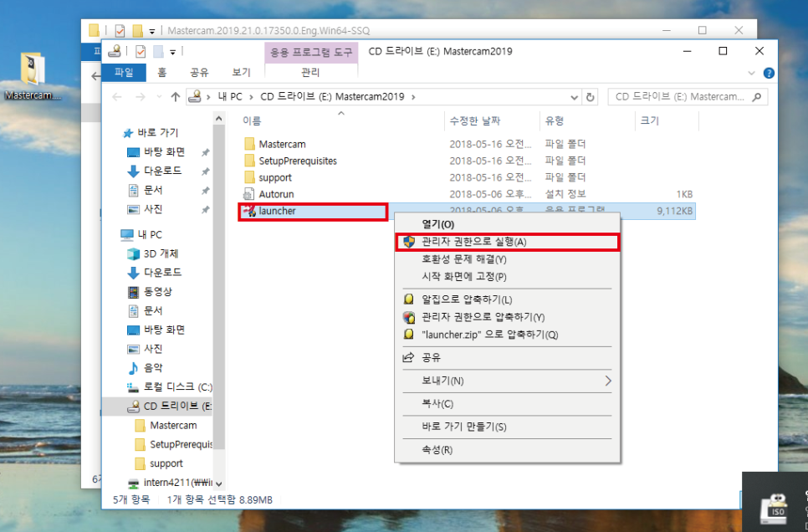
Task: Click the forward navigation arrow
Action: click(x=140, y=97)
